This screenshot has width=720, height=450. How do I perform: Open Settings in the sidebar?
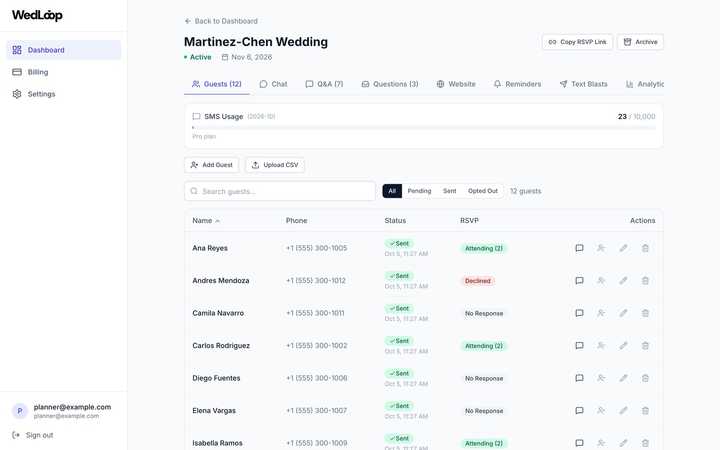click(64, 94)
